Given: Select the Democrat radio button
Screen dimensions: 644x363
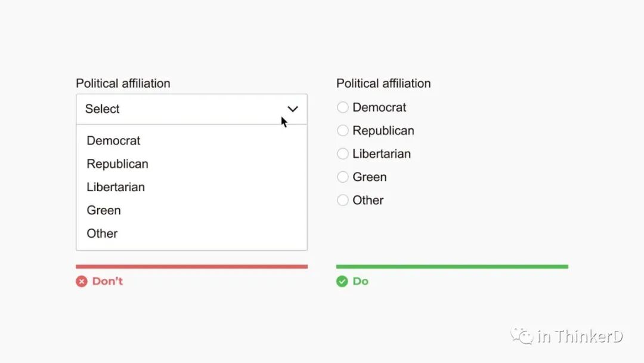Looking at the screenshot, I should (x=343, y=107).
